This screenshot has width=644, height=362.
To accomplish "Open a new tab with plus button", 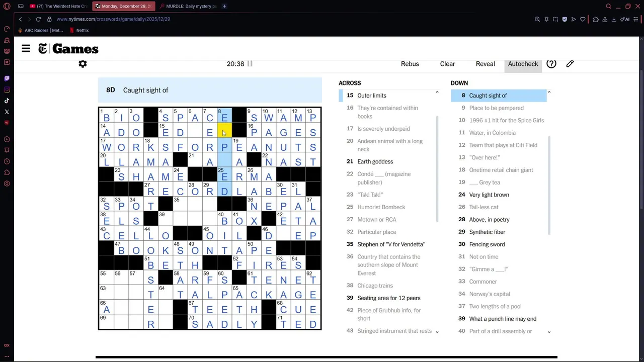I will 224,6.
